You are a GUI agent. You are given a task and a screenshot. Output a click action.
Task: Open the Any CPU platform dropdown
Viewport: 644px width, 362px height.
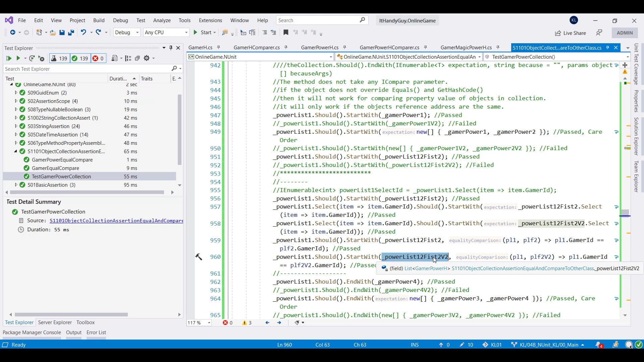pyautogui.click(x=166, y=33)
